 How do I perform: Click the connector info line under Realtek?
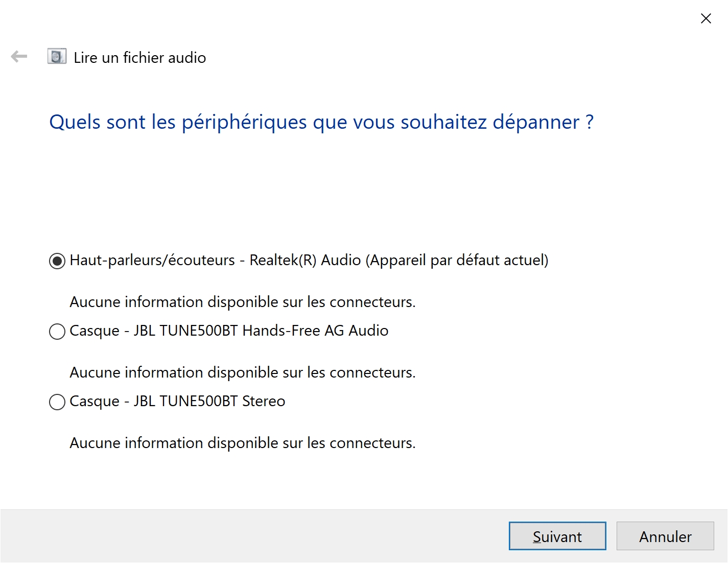(243, 302)
